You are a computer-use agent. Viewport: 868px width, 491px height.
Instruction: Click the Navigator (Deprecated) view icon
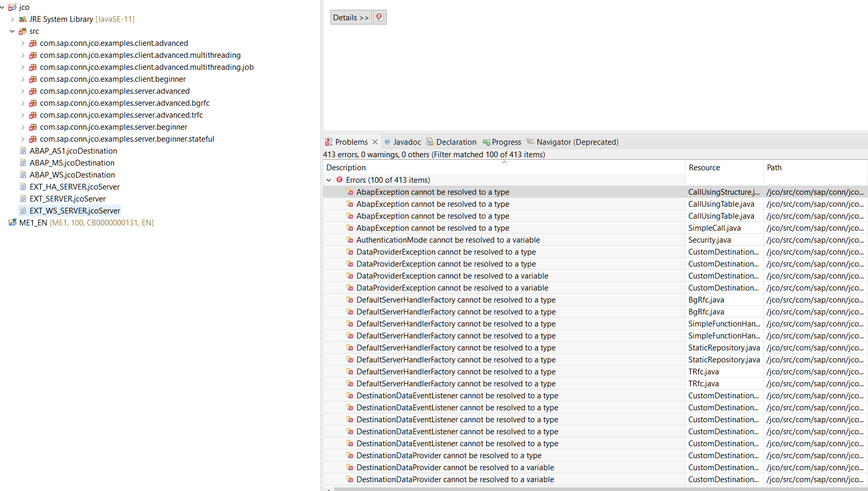coord(531,142)
